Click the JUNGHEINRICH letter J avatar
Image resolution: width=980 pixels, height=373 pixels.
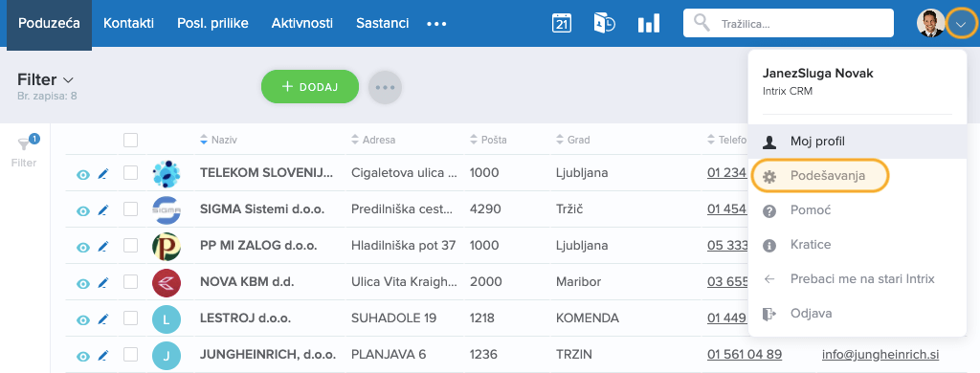[167, 356]
